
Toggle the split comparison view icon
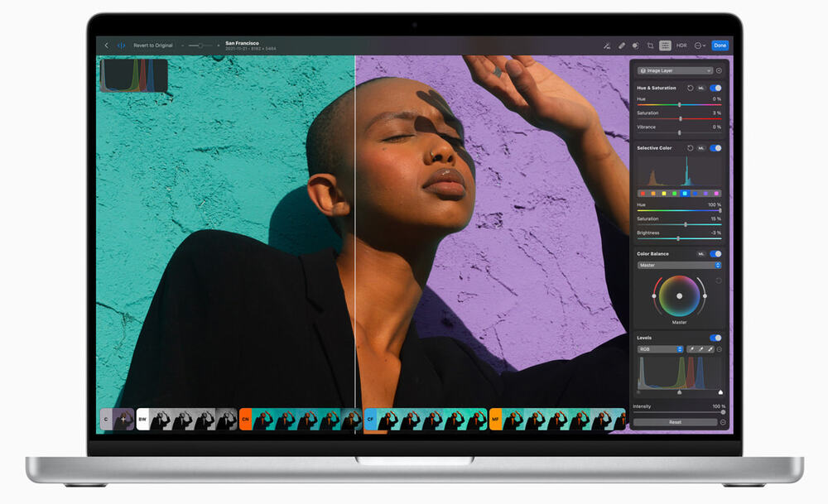tap(121, 46)
